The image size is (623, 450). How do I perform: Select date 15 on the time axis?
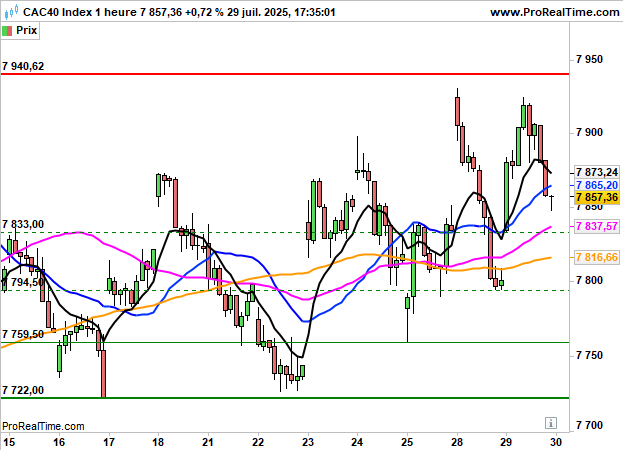[9, 442]
